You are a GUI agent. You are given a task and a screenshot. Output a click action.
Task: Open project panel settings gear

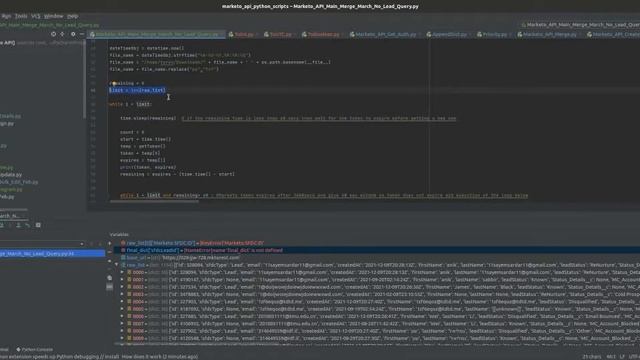[73, 34]
